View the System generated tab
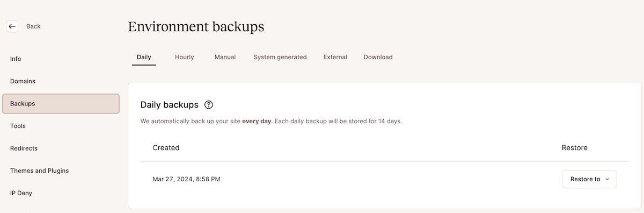The image size is (644, 213). [280, 57]
